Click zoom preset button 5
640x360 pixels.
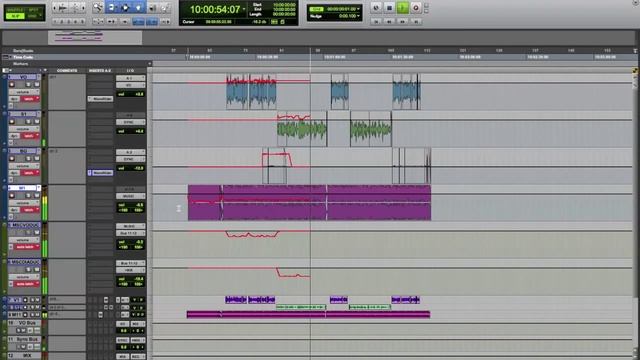[82, 21]
